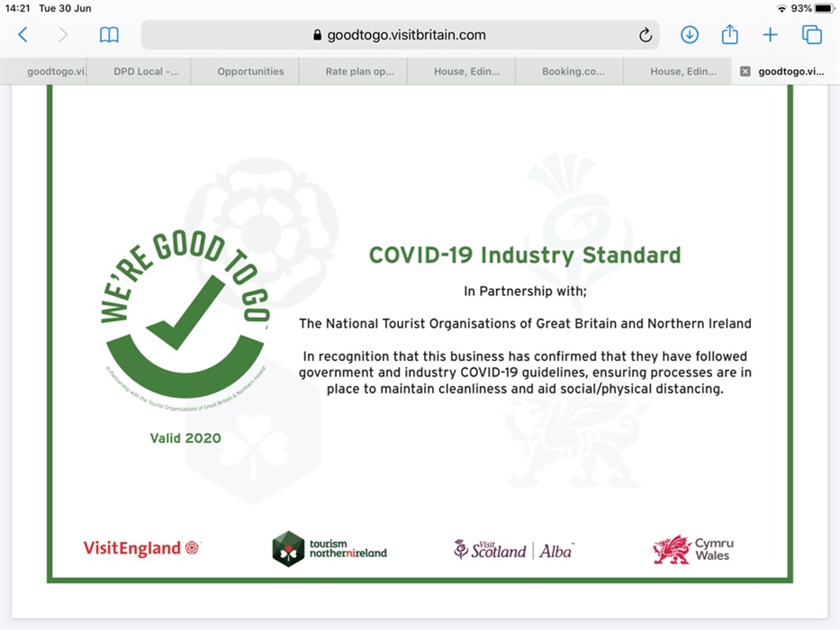Tap the Safari back arrow
Image resolution: width=840 pixels, height=630 pixels.
click(x=23, y=35)
